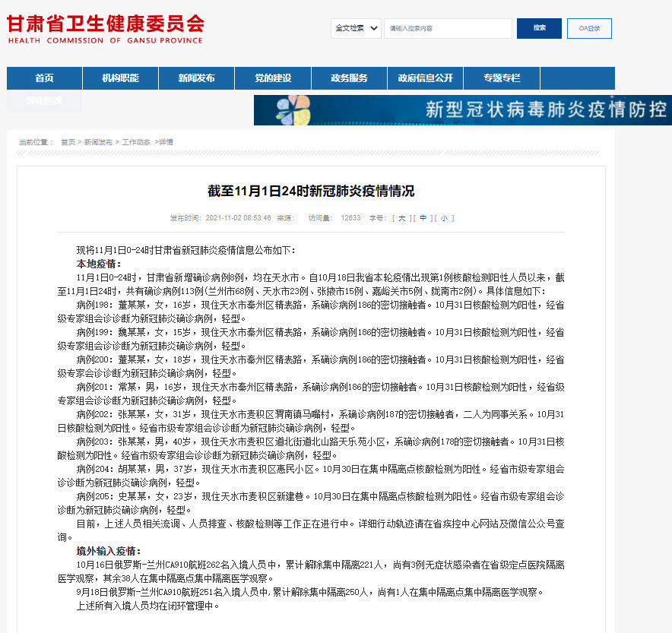Click the visit count 12633
This screenshot has height=633, width=672.
350,218
